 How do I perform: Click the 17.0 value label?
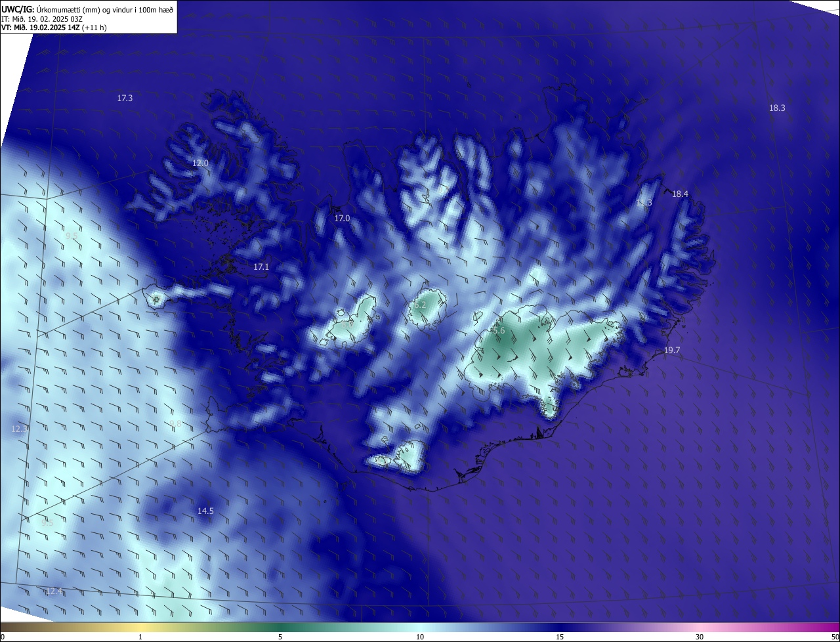[x=342, y=218]
